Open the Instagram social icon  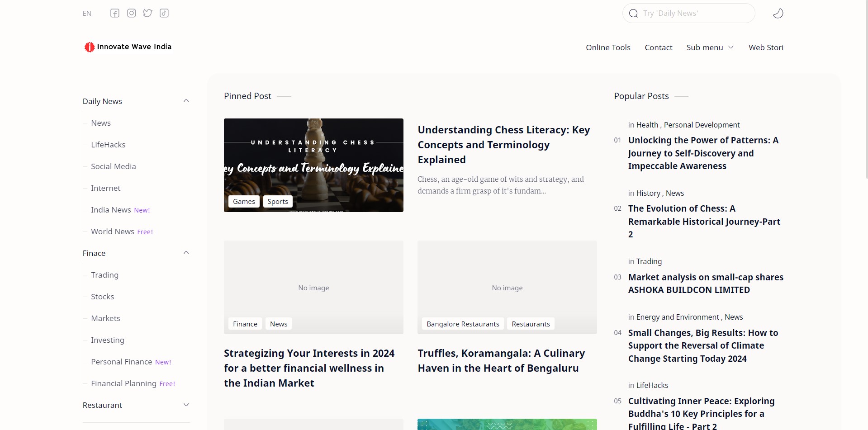[x=132, y=13]
